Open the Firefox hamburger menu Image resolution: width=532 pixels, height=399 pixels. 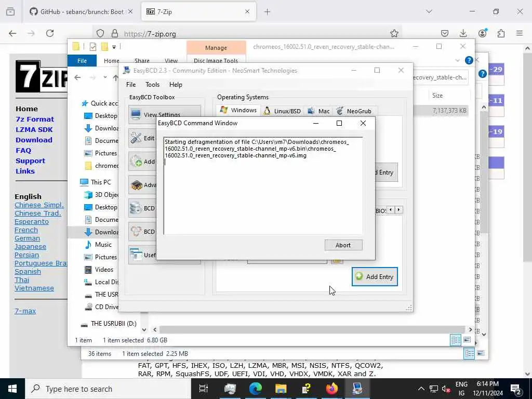(x=520, y=33)
